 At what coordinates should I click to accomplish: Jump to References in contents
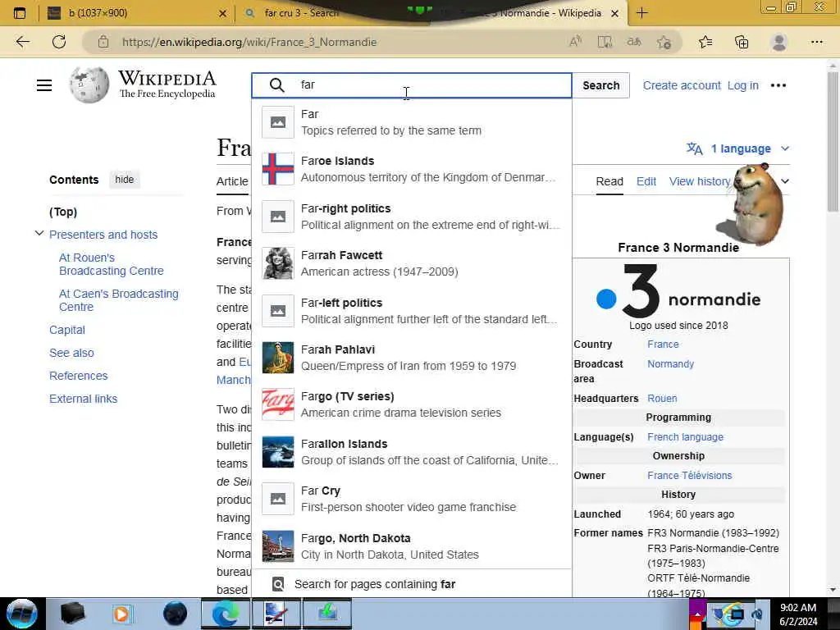78,376
